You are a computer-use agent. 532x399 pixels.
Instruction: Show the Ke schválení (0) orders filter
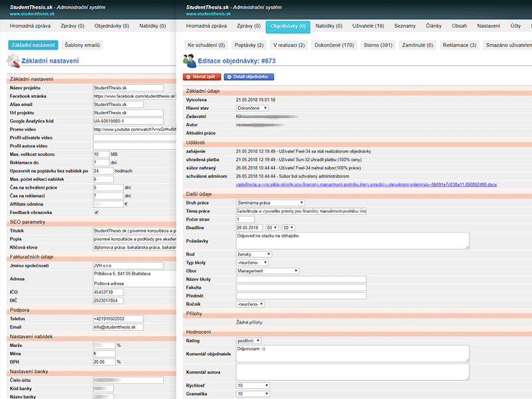[206, 45]
